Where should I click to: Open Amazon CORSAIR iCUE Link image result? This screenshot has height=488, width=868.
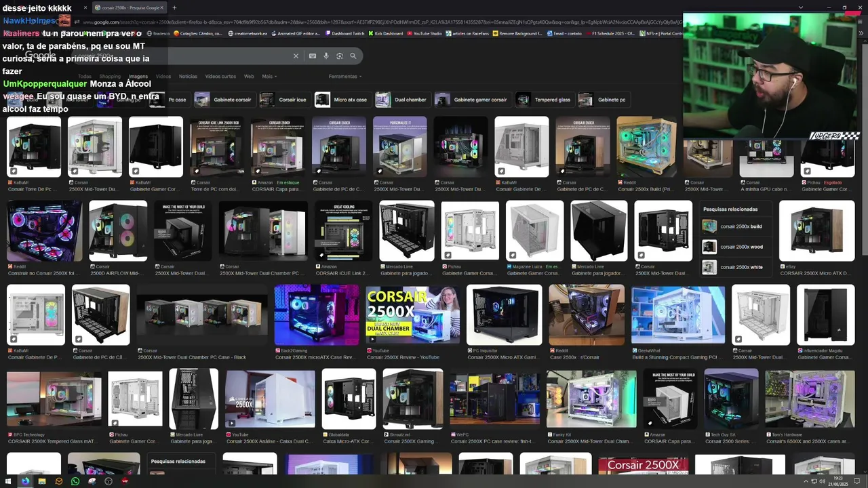click(343, 231)
